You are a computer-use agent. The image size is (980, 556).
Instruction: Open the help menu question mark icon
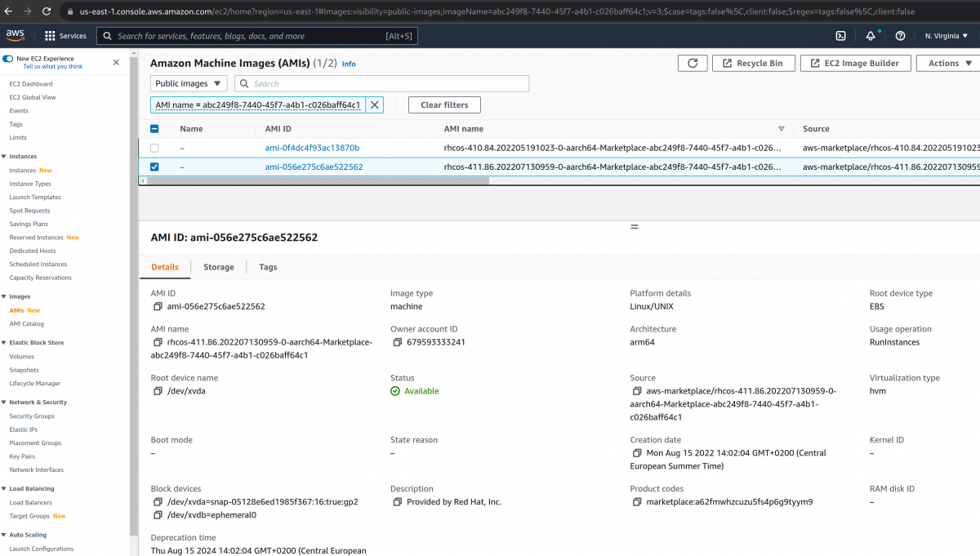coord(899,36)
